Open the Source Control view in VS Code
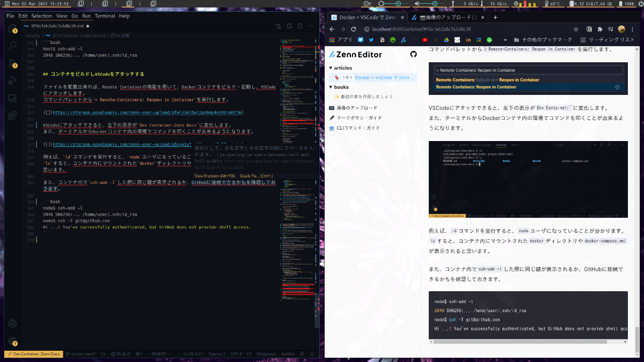Viewport: 644px width, 362px height. tap(12, 63)
